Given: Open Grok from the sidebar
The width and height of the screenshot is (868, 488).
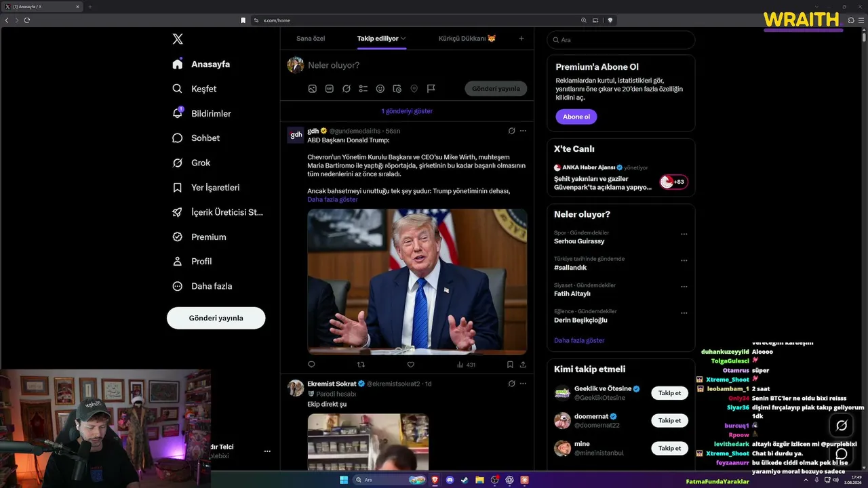Looking at the screenshot, I should (x=191, y=163).
